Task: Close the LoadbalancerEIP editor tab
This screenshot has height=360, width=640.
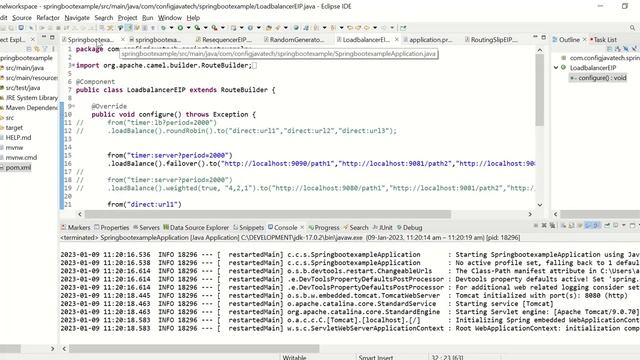Action: point(396,40)
